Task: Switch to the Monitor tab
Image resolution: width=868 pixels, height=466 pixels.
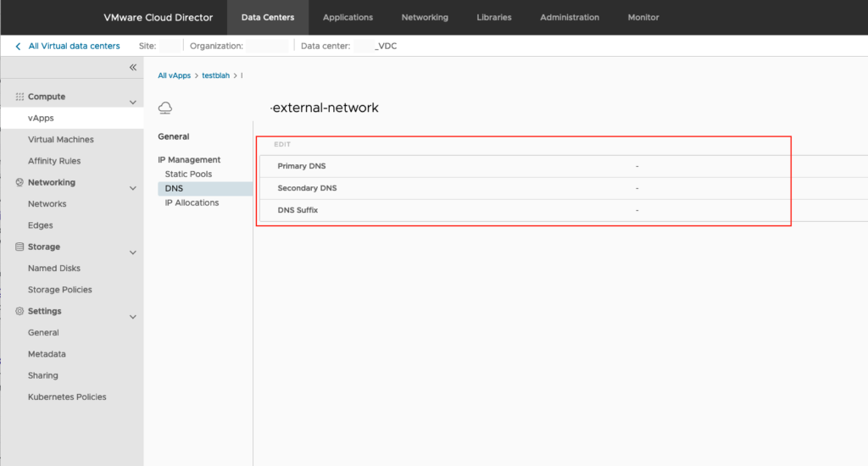Action: (x=643, y=18)
